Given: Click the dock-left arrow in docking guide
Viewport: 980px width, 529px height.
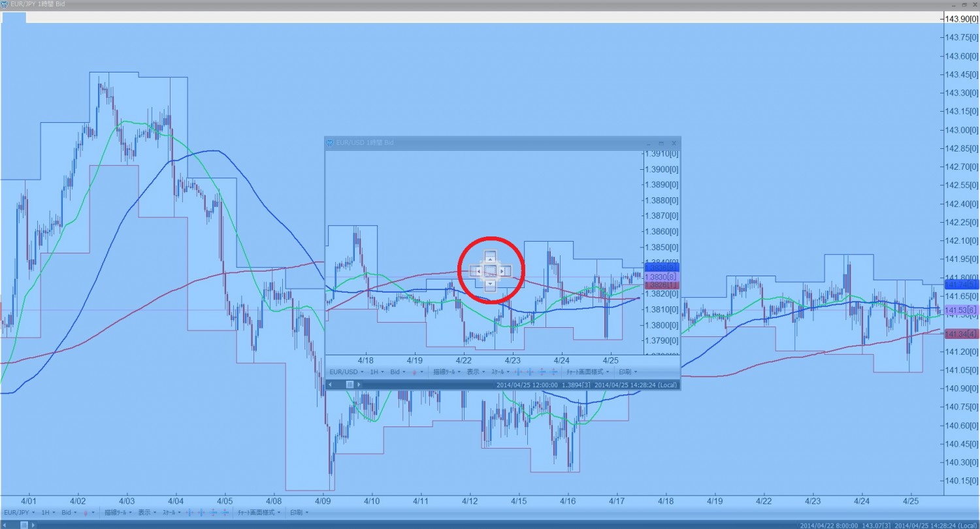Looking at the screenshot, I should pos(478,270).
